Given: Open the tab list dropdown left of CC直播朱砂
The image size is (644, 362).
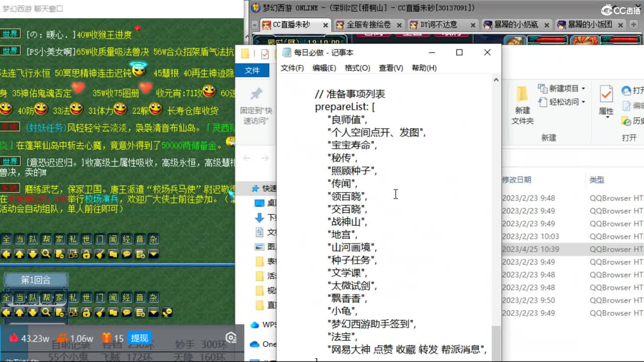Looking at the screenshot, I should (x=254, y=25).
